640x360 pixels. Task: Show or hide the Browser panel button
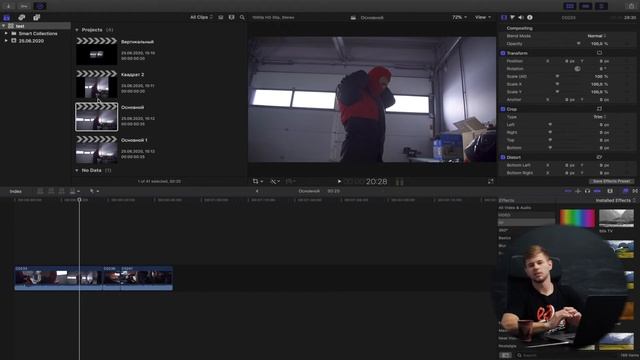(570, 6)
